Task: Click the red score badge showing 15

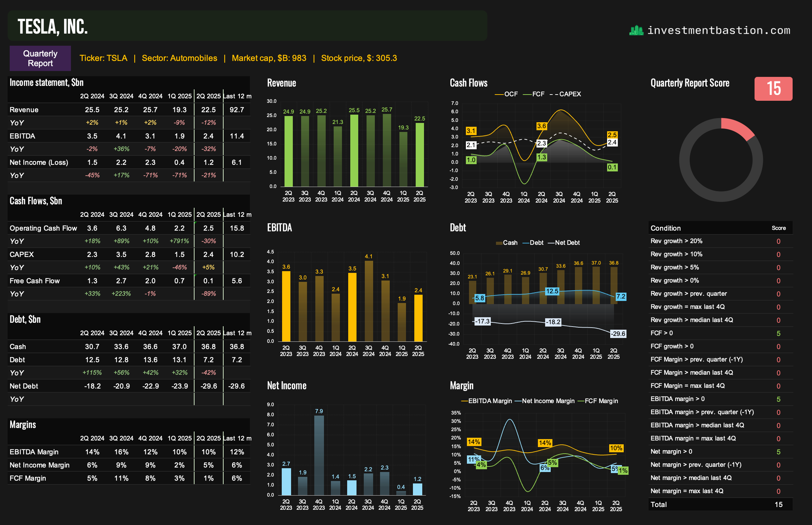Action: pos(773,89)
